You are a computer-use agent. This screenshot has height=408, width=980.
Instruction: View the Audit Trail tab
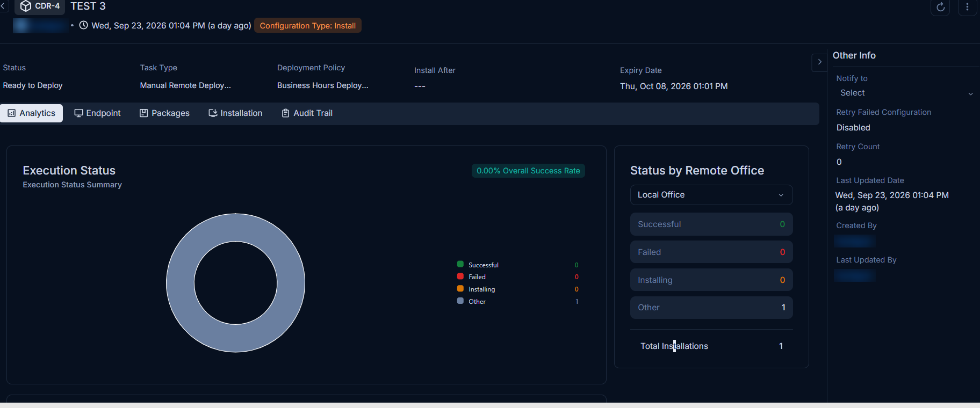click(x=307, y=113)
